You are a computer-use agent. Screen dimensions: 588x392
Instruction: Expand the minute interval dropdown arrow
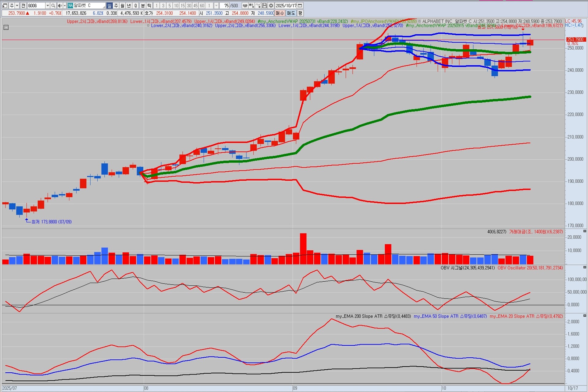tap(216, 6)
